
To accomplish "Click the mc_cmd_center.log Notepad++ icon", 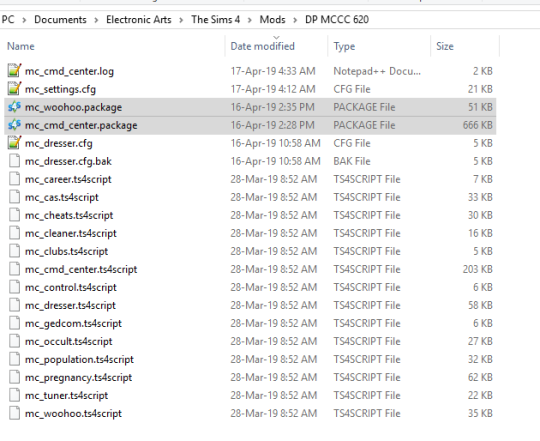I will click(14, 71).
